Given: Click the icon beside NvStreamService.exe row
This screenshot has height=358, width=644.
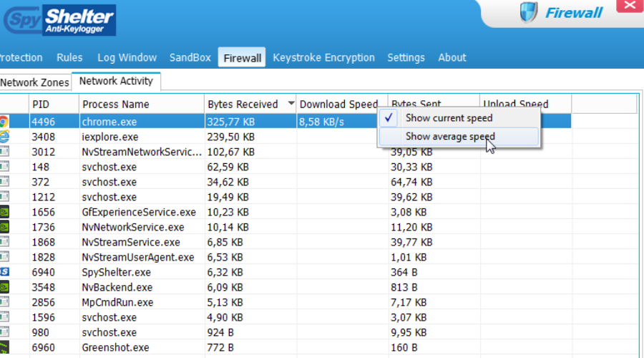Looking at the screenshot, I should click(x=4, y=242).
